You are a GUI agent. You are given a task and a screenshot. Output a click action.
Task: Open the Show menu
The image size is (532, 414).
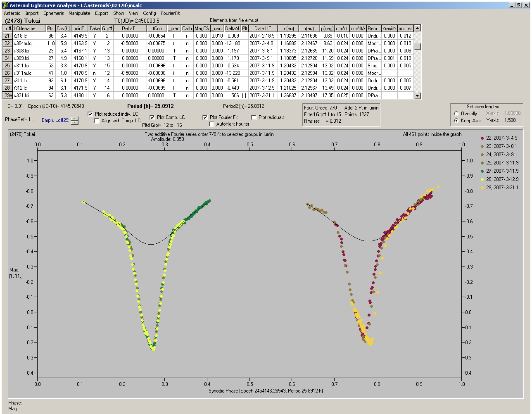coord(119,13)
